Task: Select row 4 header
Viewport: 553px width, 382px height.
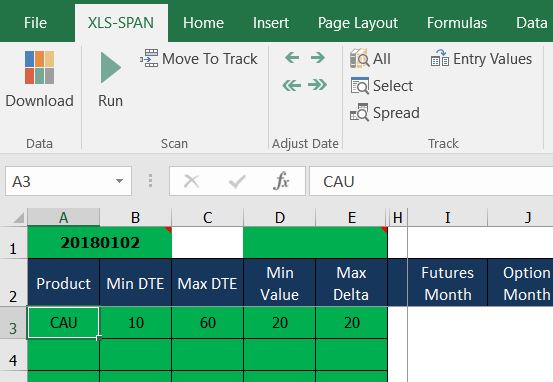Action: (x=13, y=355)
